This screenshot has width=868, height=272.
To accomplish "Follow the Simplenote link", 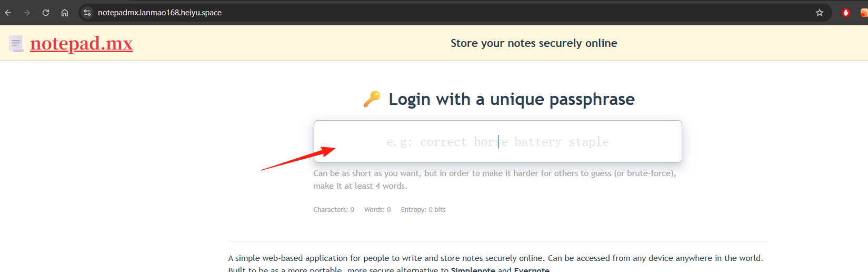I will pyautogui.click(x=473, y=269).
